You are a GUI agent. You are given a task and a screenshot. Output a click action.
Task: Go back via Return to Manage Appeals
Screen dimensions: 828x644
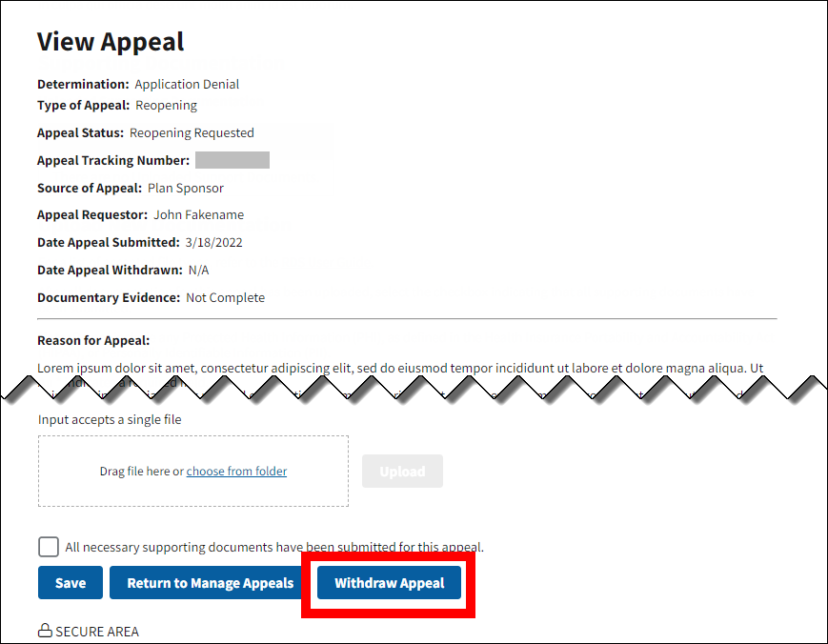point(210,583)
